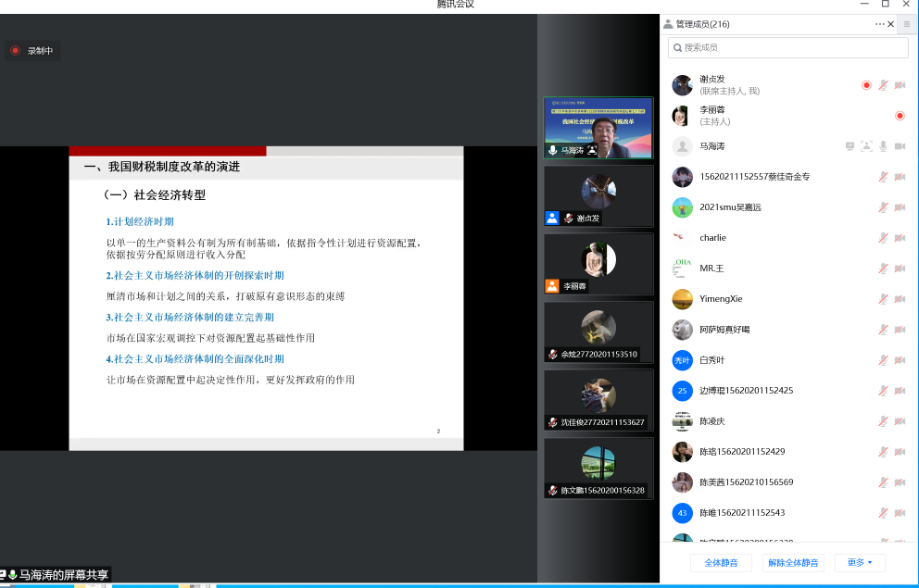Click muted mic icon for YimengXie

(x=884, y=299)
